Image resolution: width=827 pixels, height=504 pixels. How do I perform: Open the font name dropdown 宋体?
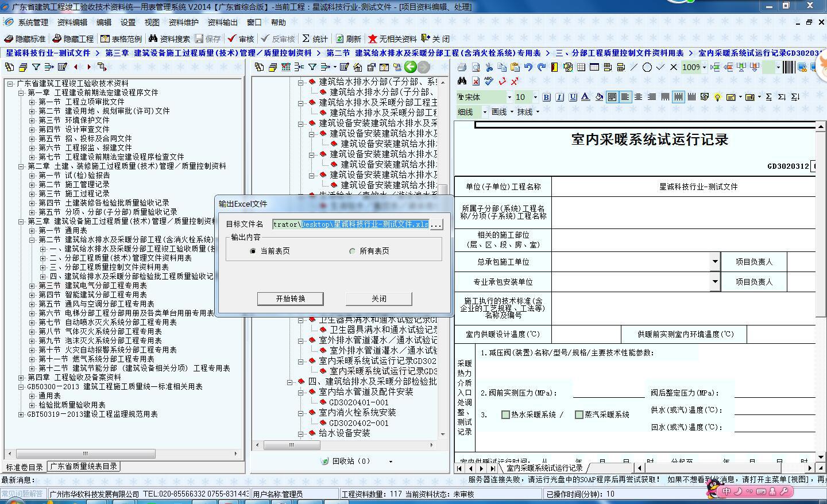tap(509, 97)
